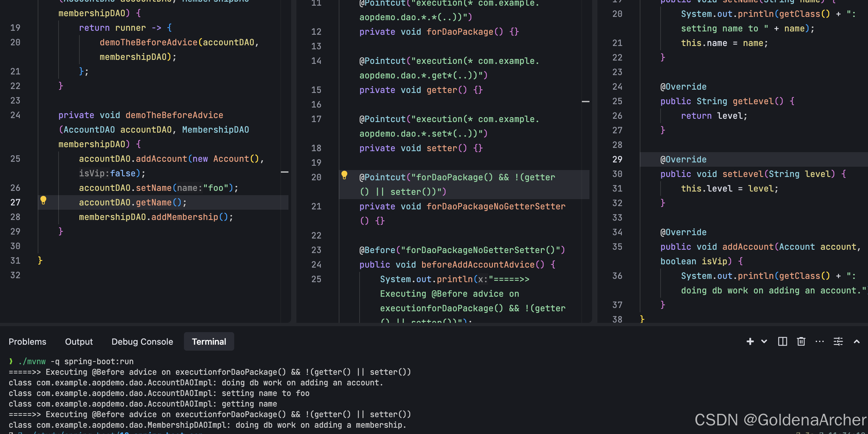The image size is (868, 434).
Task: Click middle editor scrollbar marker dash
Action: pos(585,102)
